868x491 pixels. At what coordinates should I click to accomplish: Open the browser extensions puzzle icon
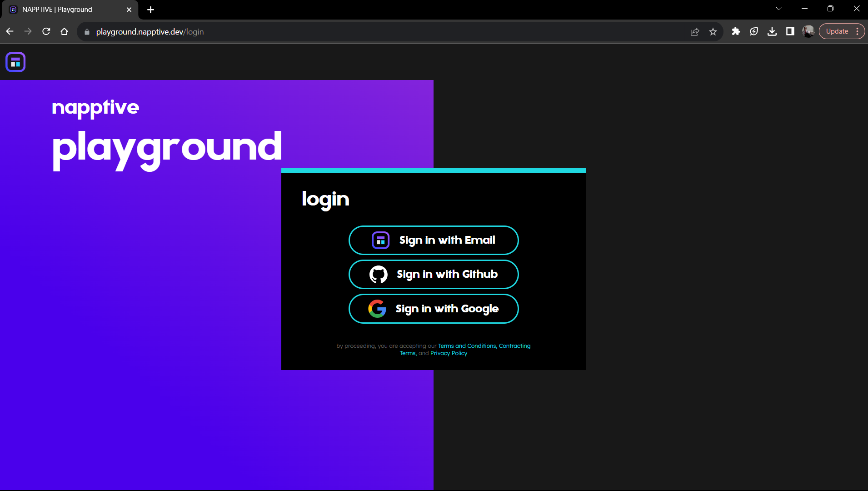tap(736, 31)
